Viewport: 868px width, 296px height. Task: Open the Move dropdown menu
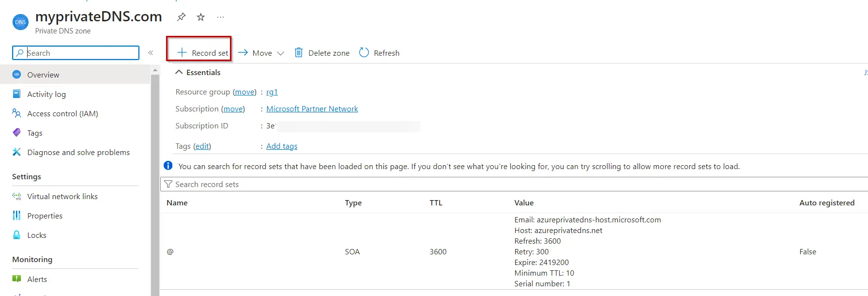click(x=261, y=53)
